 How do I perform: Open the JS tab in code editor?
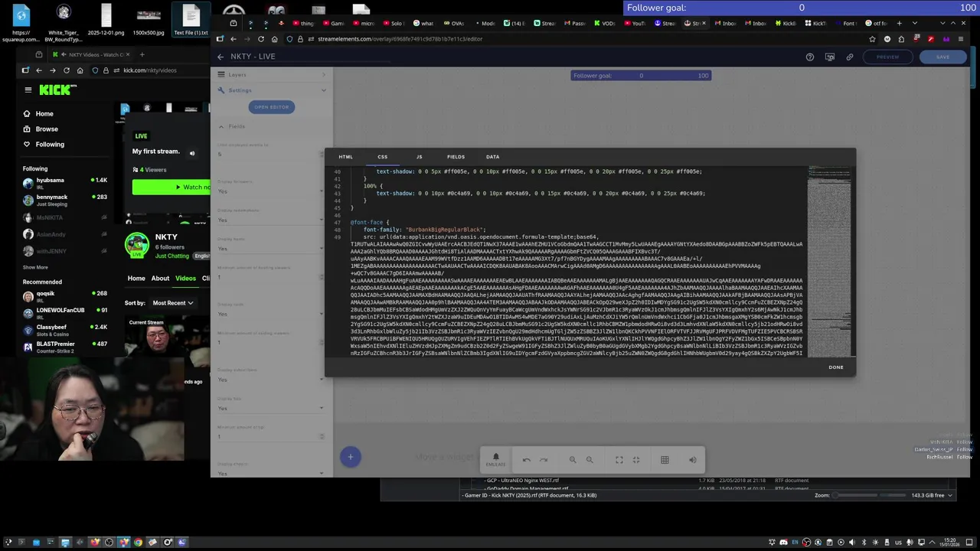419,157
